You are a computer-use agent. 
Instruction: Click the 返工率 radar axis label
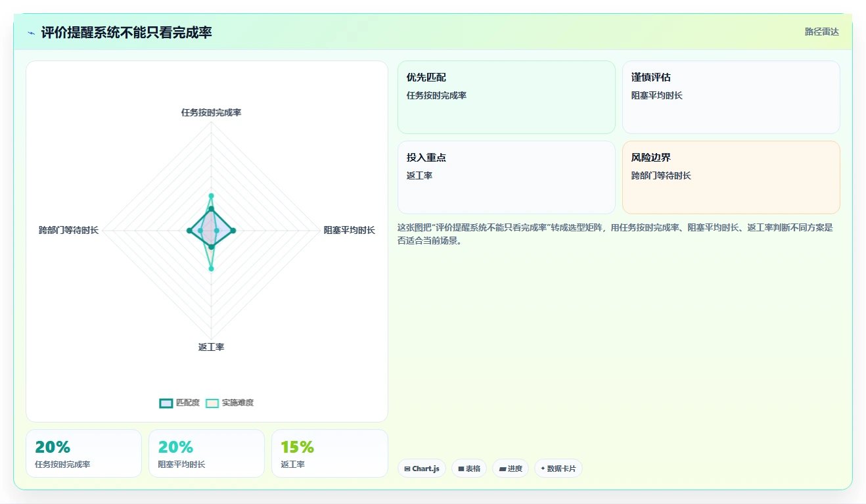click(211, 347)
